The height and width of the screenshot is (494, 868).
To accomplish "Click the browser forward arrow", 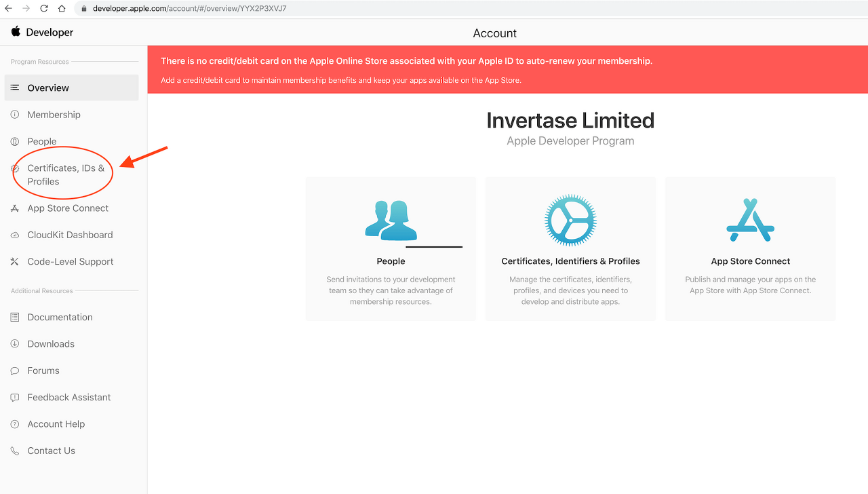I will pos(26,9).
